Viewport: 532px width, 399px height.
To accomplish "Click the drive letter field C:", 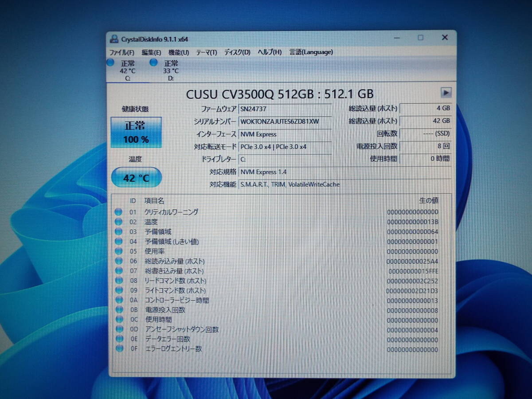I will [x=285, y=159].
